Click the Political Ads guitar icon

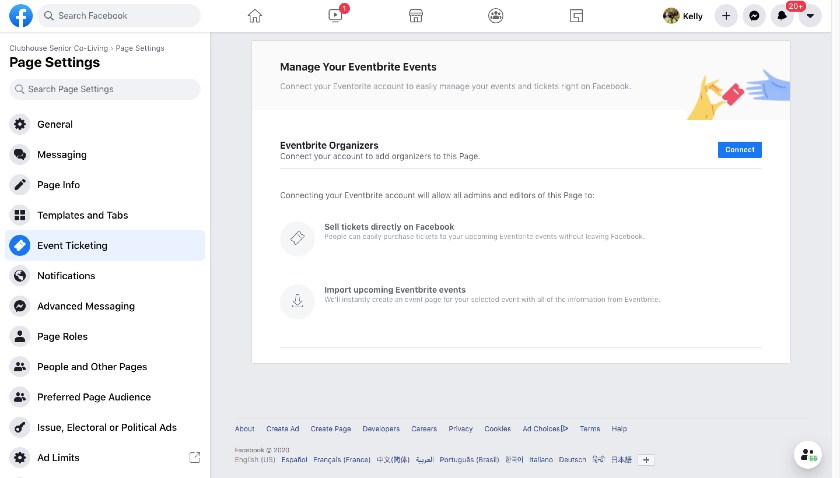pos(20,427)
